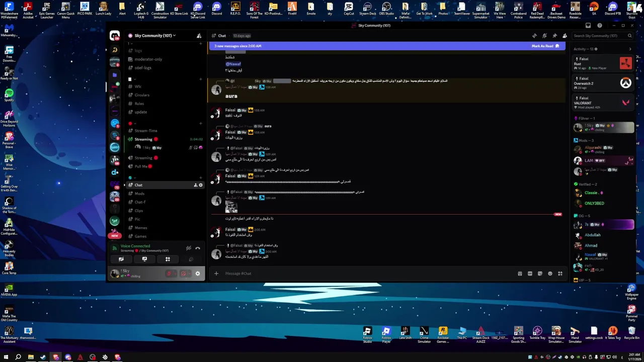Viewport: 644px width, 362px height.
Task: Create invite for the Chat channel
Action: tap(196, 185)
